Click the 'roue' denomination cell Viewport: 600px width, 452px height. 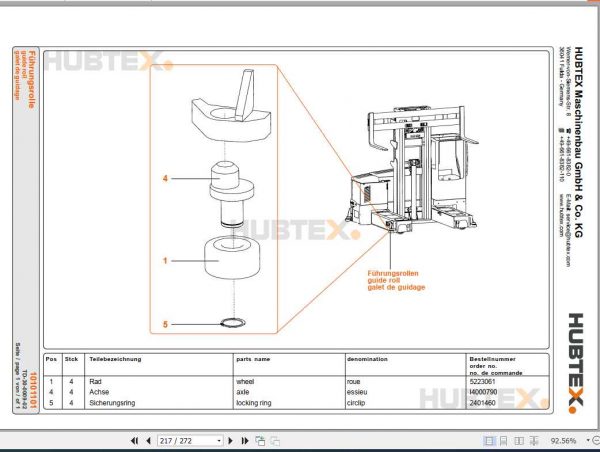point(353,382)
